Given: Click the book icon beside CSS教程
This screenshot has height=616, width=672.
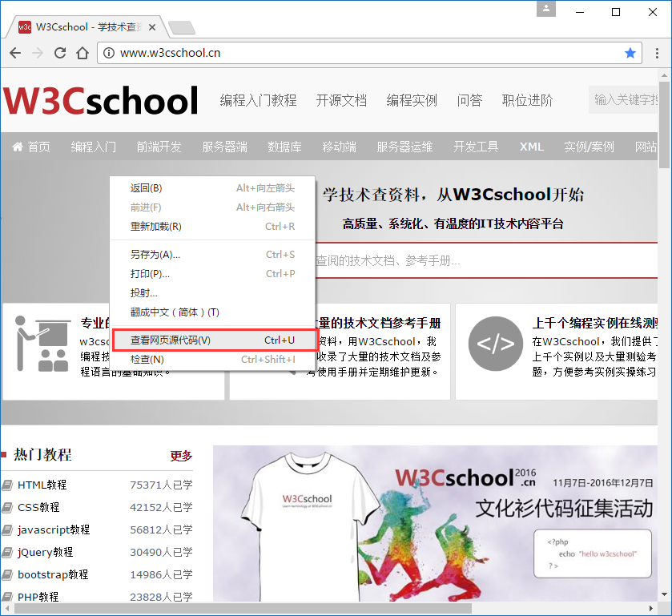Looking at the screenshot, I should (7, 508).
